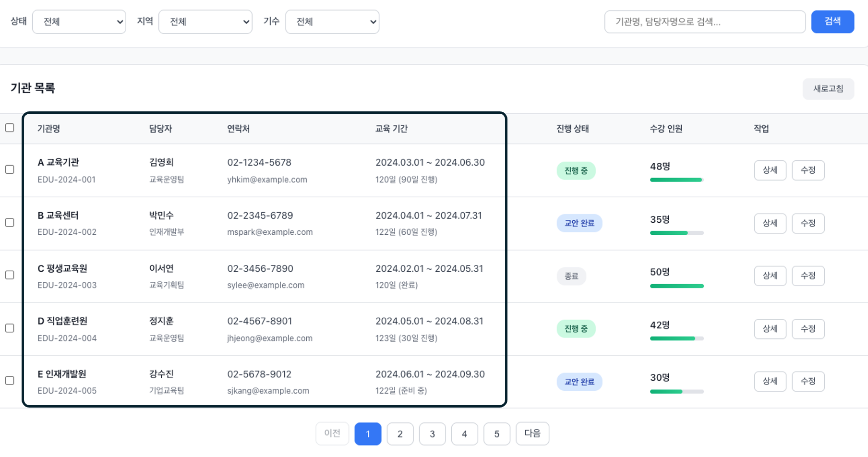The image size is (868, 457).
Task: Click the 진행 중 status badge of A 교육기관
Action: click(x=576, y=170)
